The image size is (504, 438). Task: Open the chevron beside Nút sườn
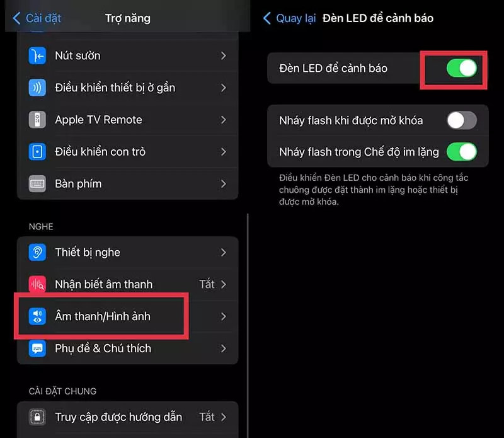[224, 55]
